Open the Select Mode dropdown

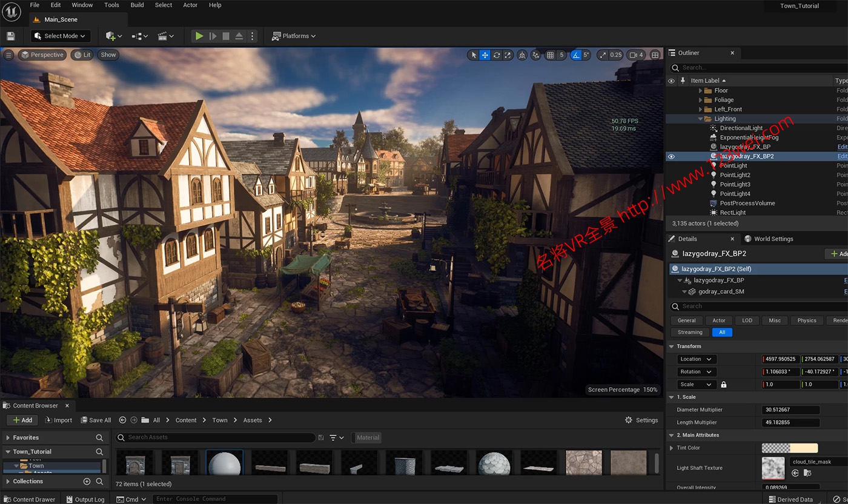(x=61, y=36)
